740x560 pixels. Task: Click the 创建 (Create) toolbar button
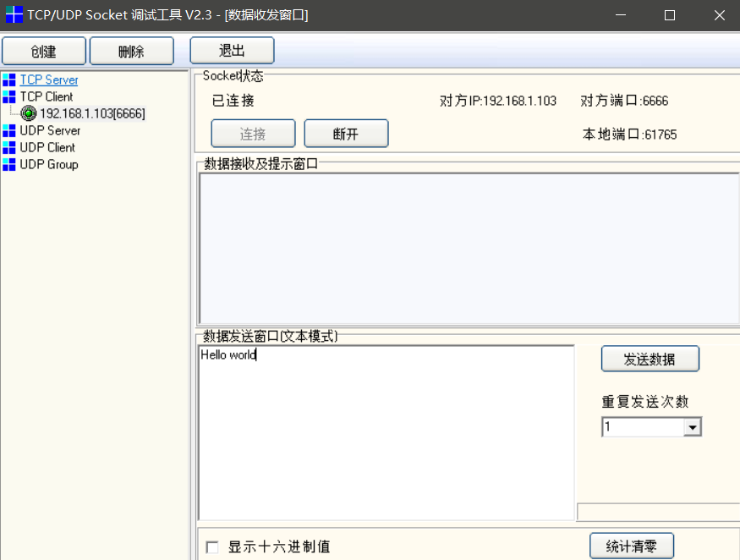[x=43, y=50]
